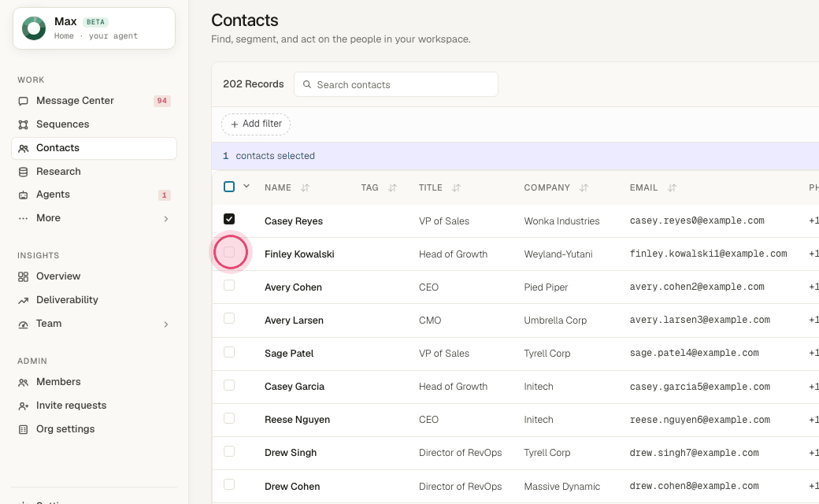Click the Deliverability trend icon
819x504 pixels.
[x=23, y=300]
